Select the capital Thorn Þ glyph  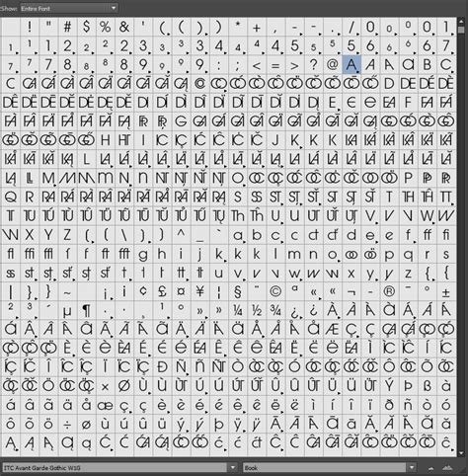tap(408, 386)
